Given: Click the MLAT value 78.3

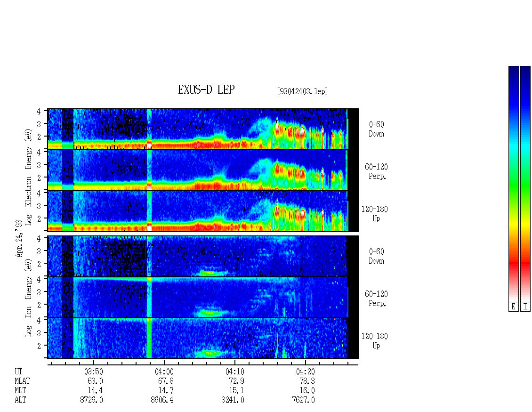Looking at the screenshot, I should click(x=307, y=381).
